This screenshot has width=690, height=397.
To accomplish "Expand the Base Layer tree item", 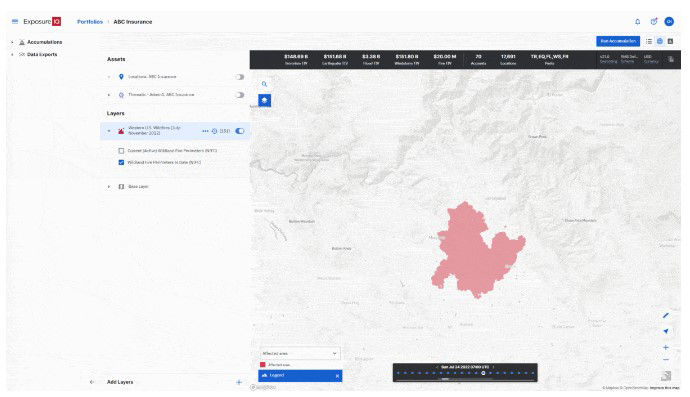I will pyautogui.click(x=109, y=187).
